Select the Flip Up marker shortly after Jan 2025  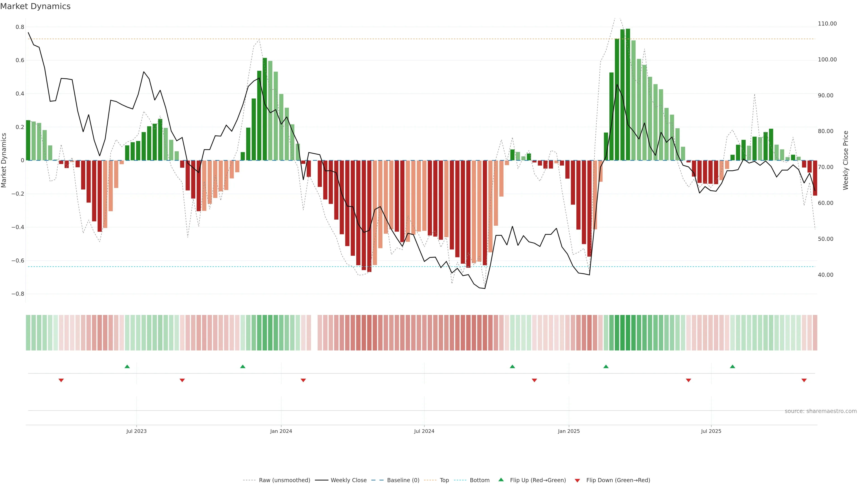[606, 366]
